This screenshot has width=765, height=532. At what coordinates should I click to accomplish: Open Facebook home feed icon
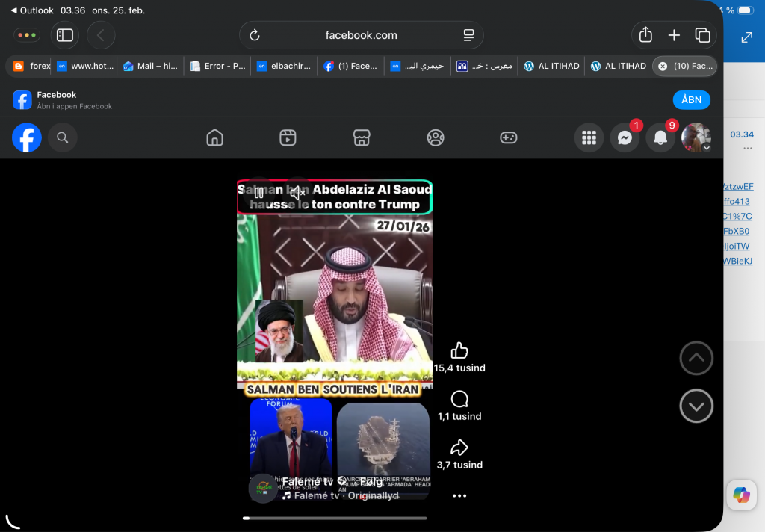tap(214, 137)
